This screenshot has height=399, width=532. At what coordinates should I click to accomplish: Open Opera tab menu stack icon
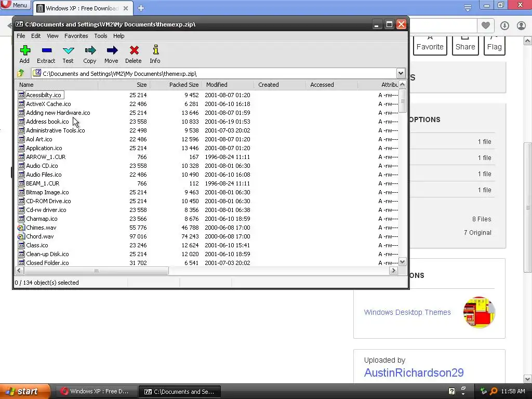point(468,7)
